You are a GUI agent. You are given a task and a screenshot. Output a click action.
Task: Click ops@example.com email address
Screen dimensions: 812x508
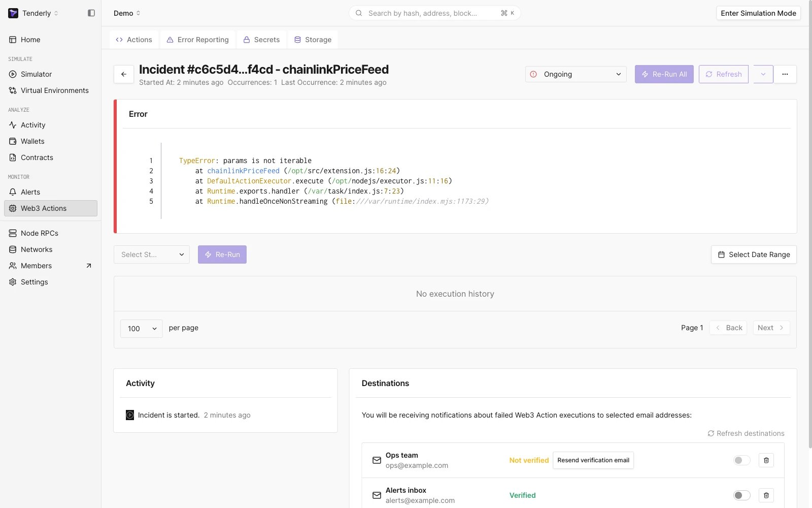[417, 465]
